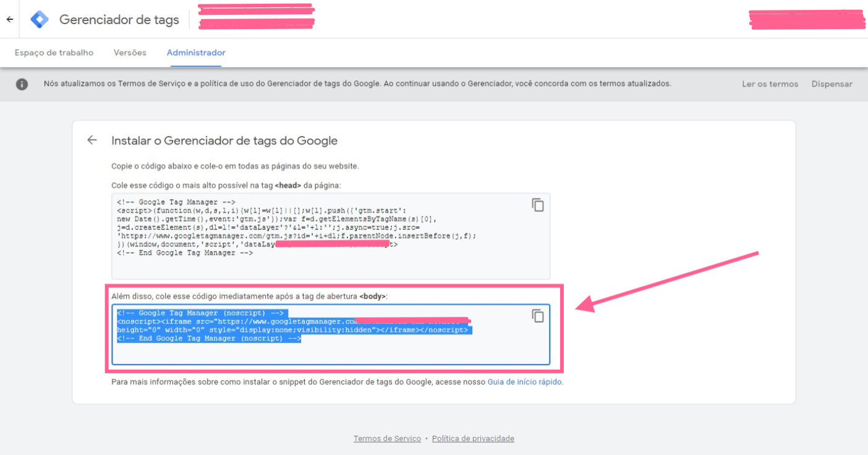868x455 pixels.
Task: Dismiss the notice with Dispensar
Action: click(832, 84)
